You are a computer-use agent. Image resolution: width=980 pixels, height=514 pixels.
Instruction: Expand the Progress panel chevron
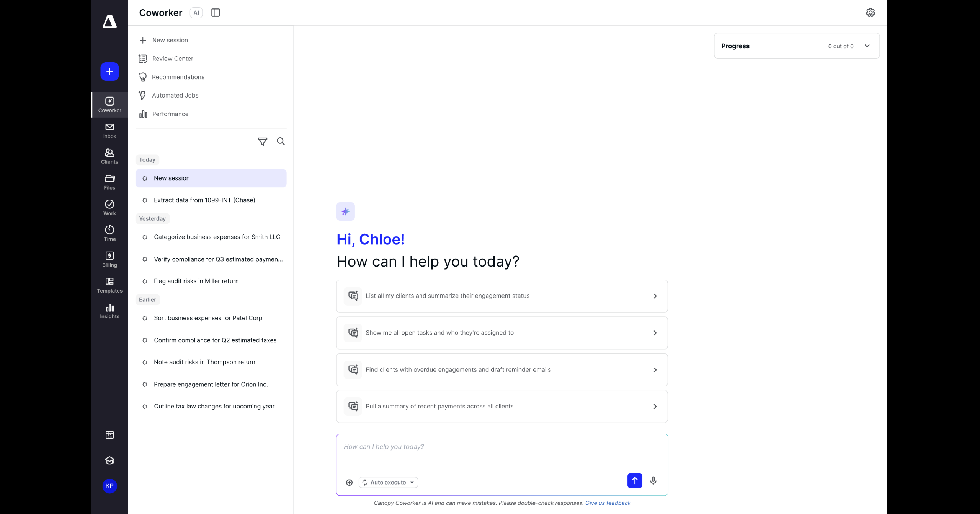point(867,46)
